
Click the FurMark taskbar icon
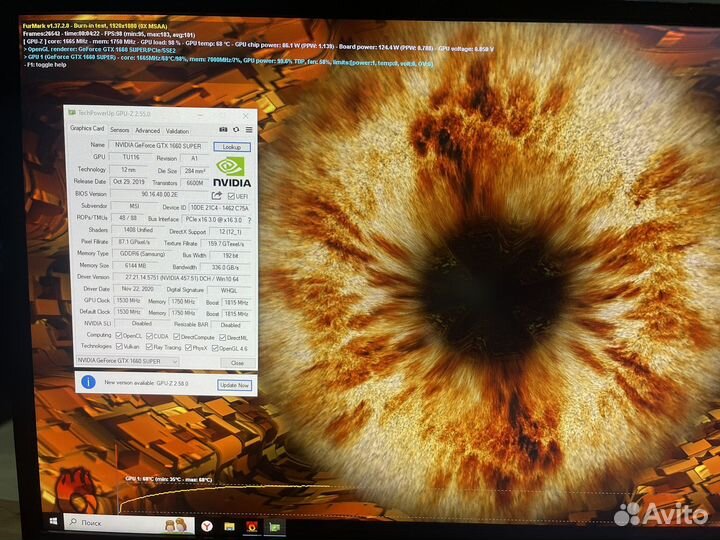[253, 524]
